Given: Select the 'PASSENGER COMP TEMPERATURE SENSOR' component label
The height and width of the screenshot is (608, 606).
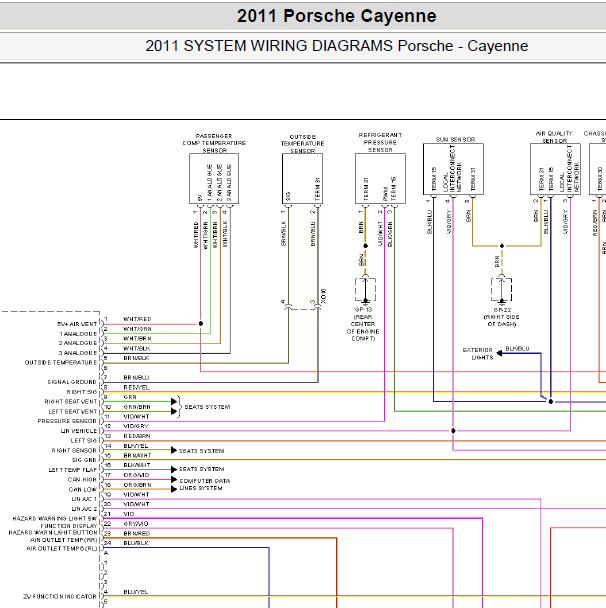Looking at the screenshot, I should tap(214, 143).
